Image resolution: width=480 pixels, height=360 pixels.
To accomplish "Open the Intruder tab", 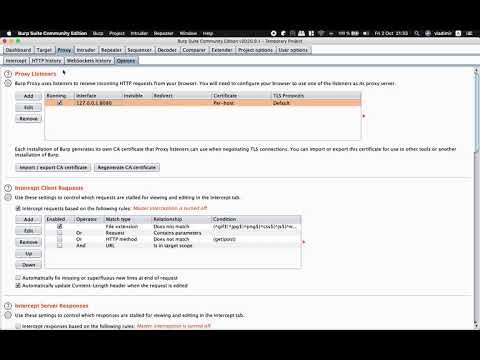I will pyautogui.click(x=86, y=50).
